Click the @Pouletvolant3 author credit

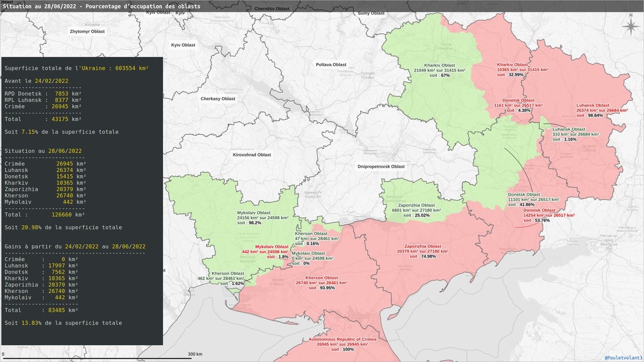pyautogui.click(x=623, y=357)
